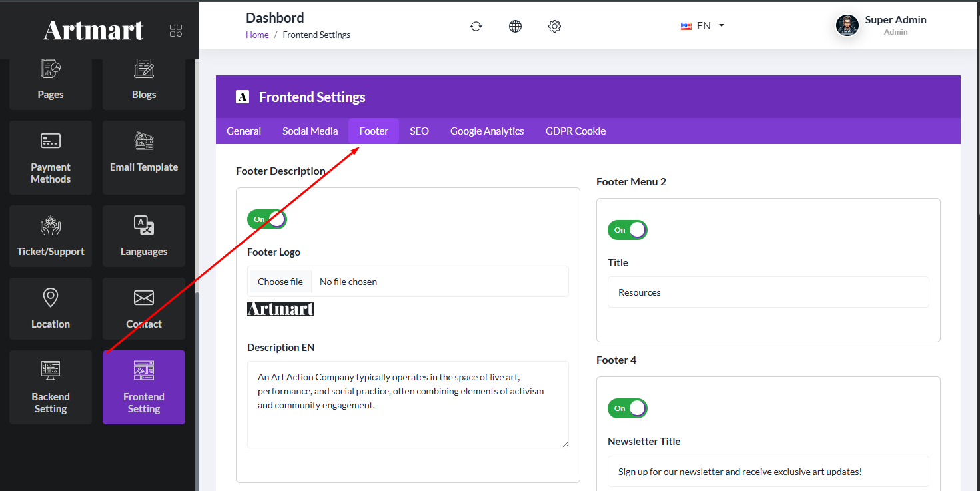Select the GDPR Cookie tab
980x491 pixels.
click(576, 131)
